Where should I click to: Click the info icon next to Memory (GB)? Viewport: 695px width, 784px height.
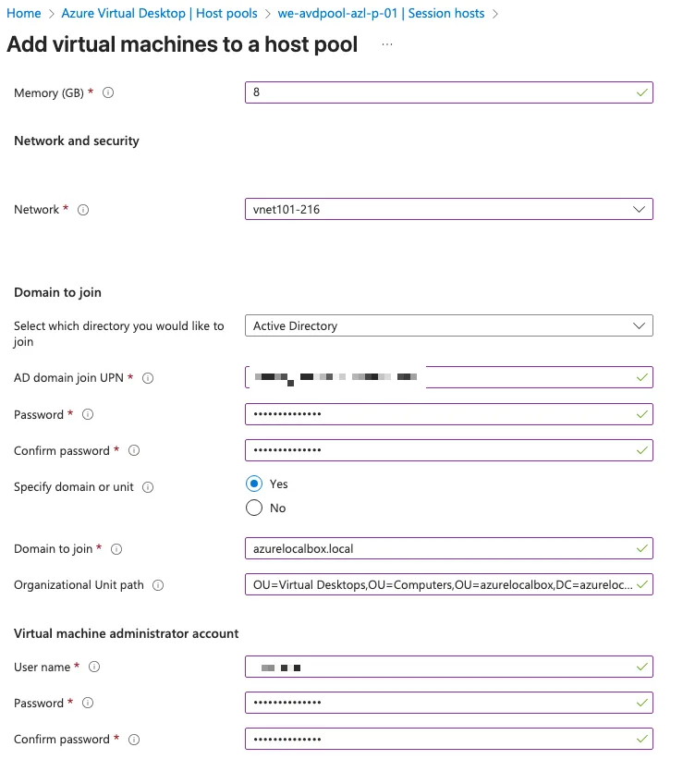click(108, 93)
